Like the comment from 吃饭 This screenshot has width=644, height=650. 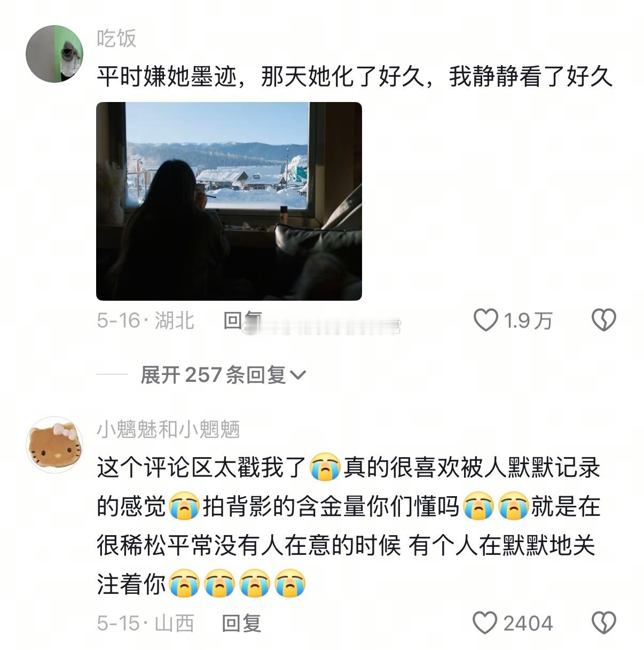pyautogui.click(x=486, y=320)
